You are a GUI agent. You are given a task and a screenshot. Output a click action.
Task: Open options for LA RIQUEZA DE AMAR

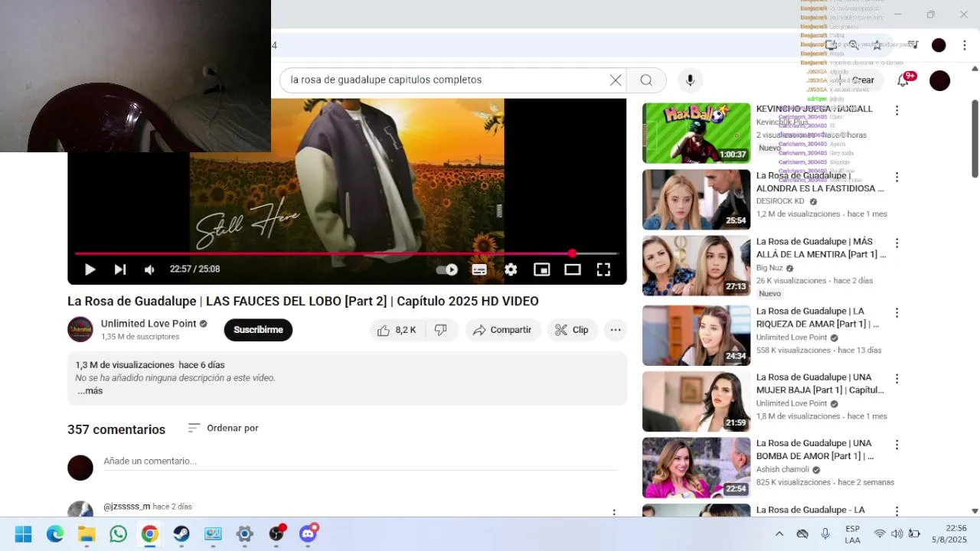pyautogui.click(x=897, y=312)
